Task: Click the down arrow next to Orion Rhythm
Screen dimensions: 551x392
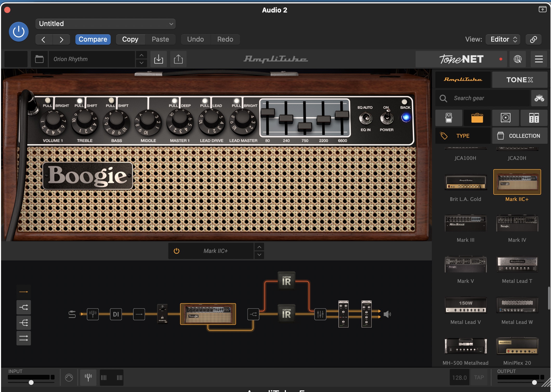Action: (x=141, y=63)
